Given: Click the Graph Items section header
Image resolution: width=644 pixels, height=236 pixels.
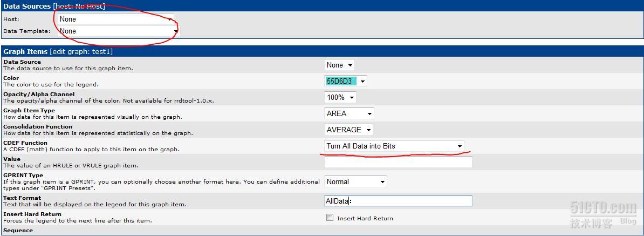Looking at the screenshot, I should tap(322, 52).
